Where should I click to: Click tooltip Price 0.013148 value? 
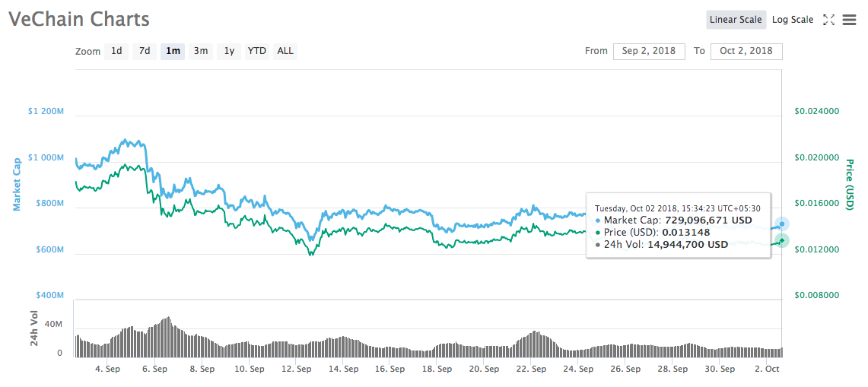pos(688,232)
